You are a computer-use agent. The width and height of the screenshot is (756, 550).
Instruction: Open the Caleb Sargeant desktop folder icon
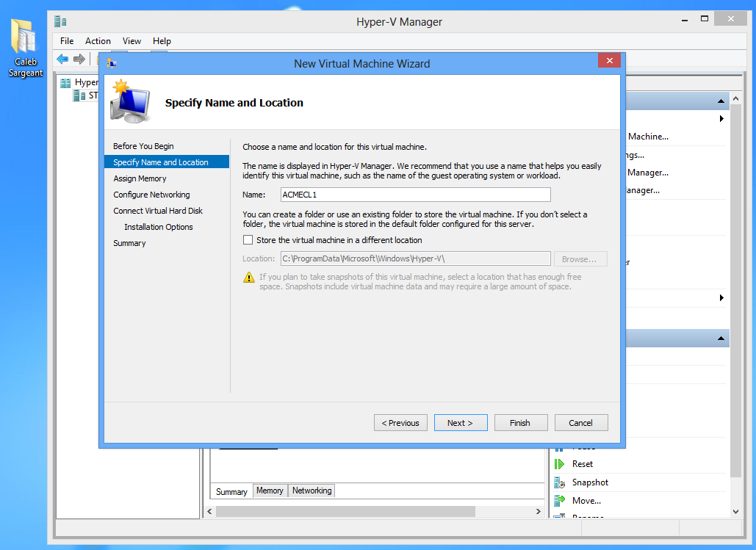24,47
